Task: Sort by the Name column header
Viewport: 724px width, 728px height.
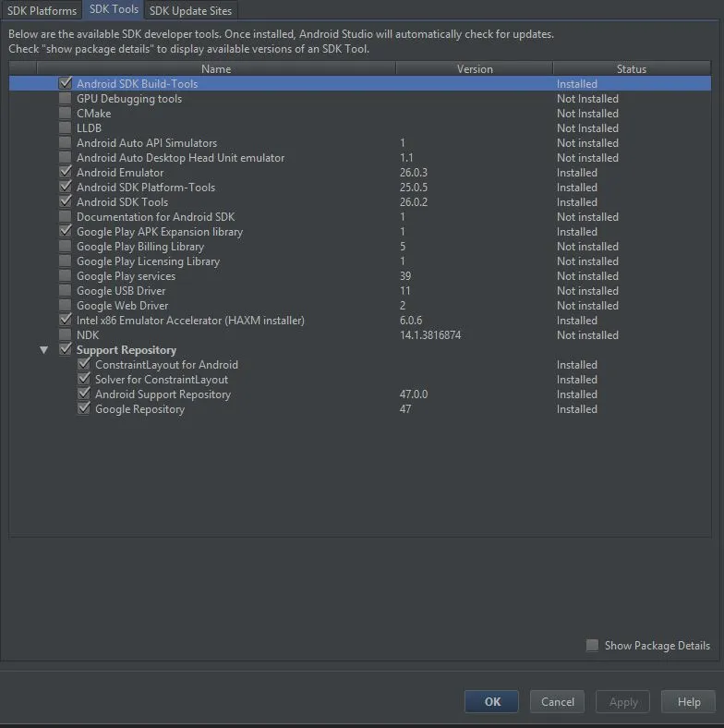Action: coord(216,68)
